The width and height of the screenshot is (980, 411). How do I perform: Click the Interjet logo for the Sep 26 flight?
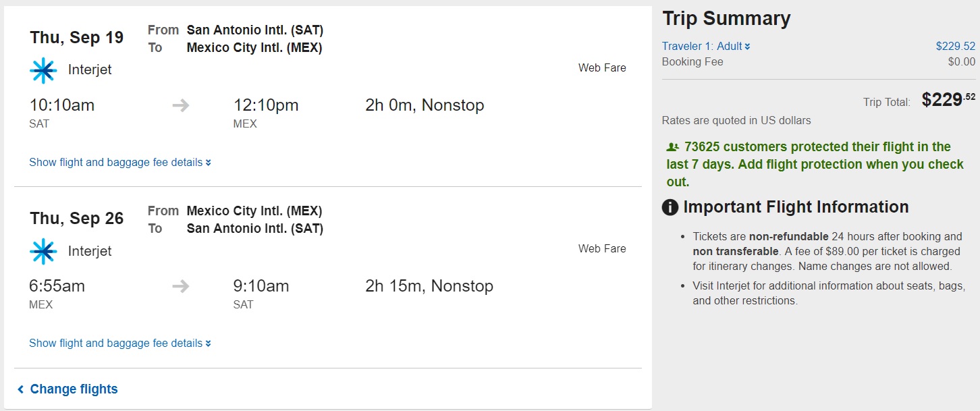click(x=43, y=251)
